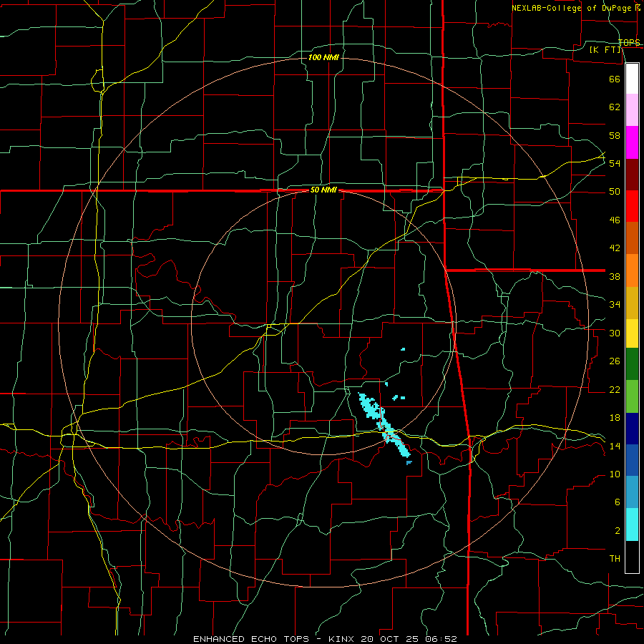Click the legend value 30

point(615,333)
